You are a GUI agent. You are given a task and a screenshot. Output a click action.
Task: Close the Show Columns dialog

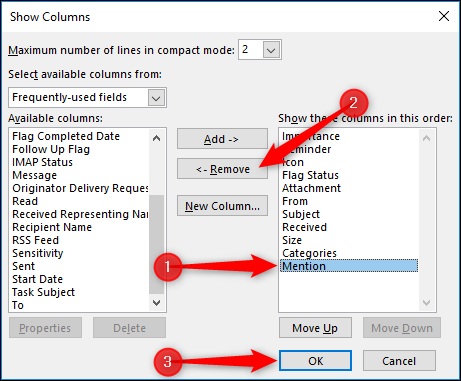click(x=444, y=16)
